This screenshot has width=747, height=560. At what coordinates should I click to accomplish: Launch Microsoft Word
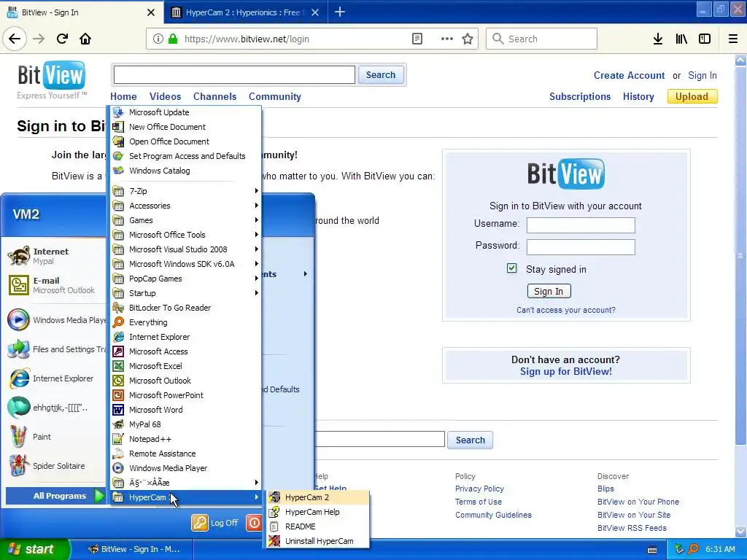click(186, 410)
